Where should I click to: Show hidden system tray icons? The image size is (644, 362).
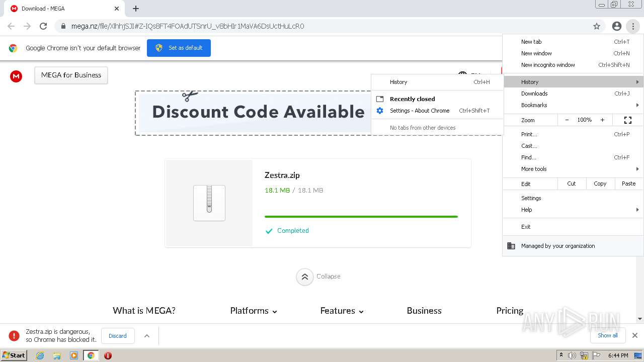(561, 355)
